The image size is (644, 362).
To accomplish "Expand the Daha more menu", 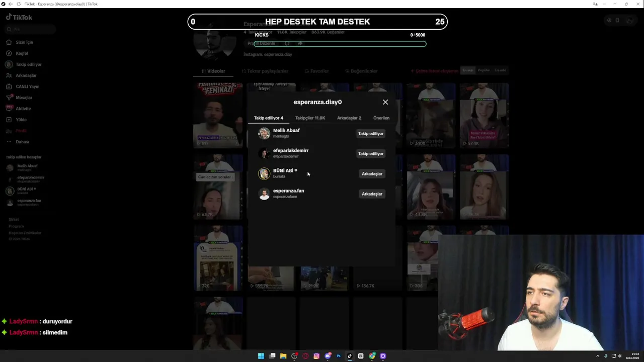I will click(18, 142).
